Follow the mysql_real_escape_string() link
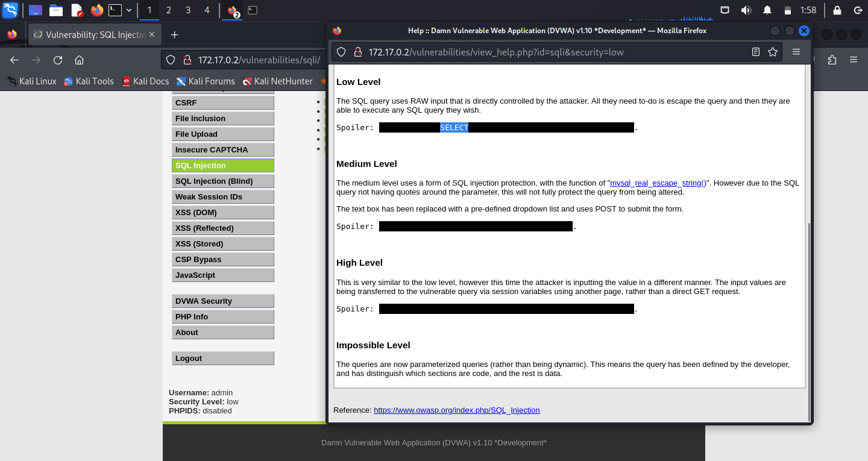The image size is (868, 461). 658,183
